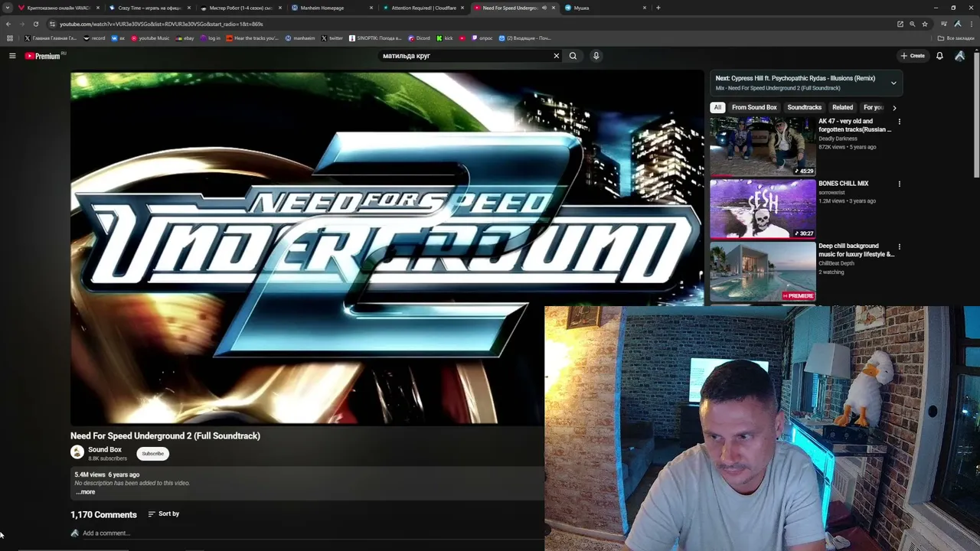Open the Deadly Darkness channel name
The width and height of the screenshot is (980, 551).
coord(838,139)
